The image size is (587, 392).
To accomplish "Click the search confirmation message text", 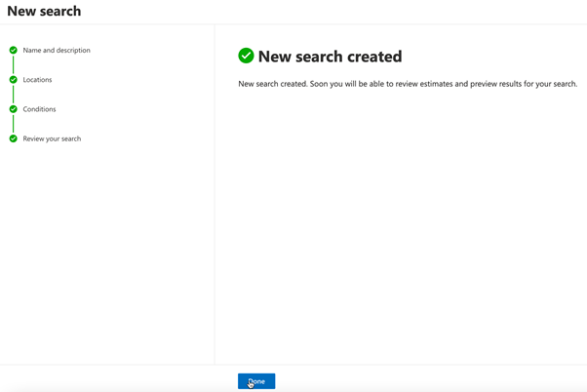I will [x=408, y=84].
